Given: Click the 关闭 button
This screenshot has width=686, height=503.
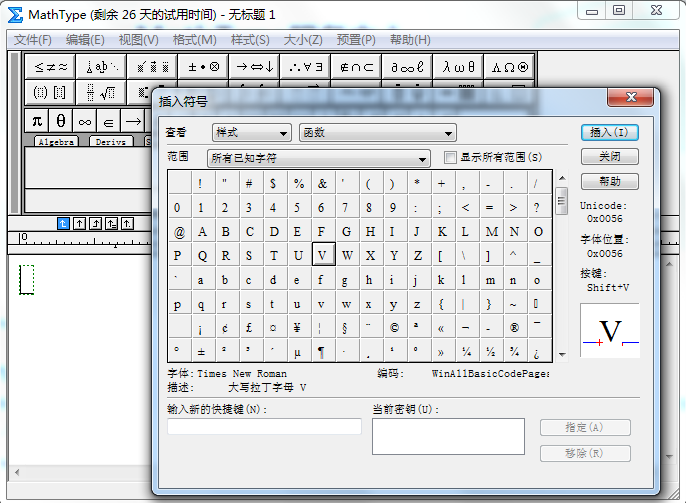Looking at the screenshot, I should tap(609, 157).
